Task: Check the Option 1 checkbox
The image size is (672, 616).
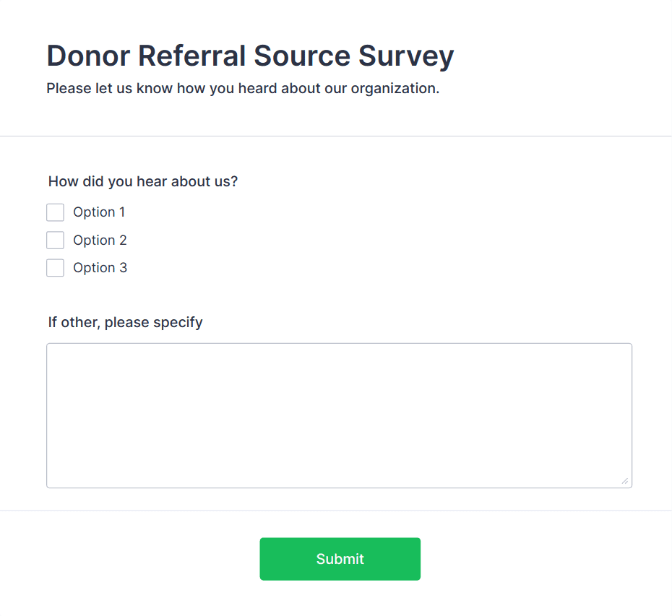Action: pyautogui.click(x=56, y=212)
